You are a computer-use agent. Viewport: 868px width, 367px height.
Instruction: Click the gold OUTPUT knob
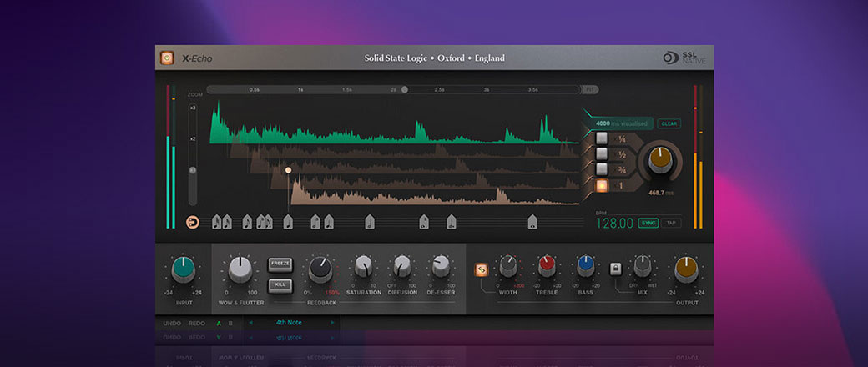pos(686,269)
